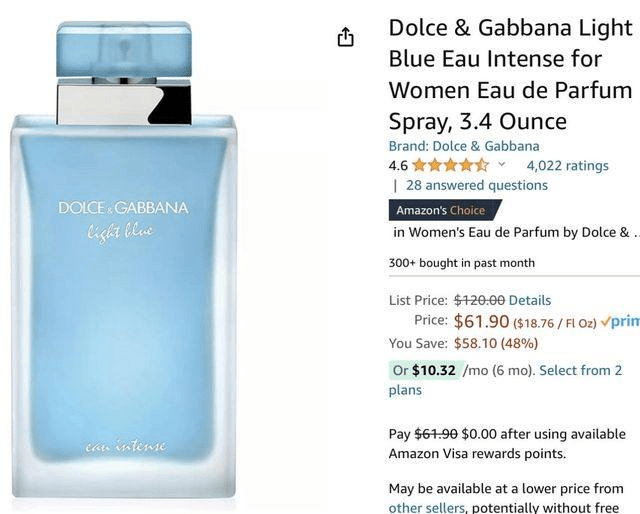View other sellers offers

(x=426, y=507)
